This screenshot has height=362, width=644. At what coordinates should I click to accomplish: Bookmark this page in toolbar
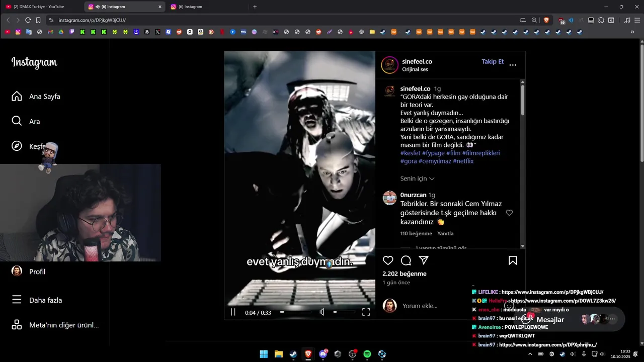(38, 20)
